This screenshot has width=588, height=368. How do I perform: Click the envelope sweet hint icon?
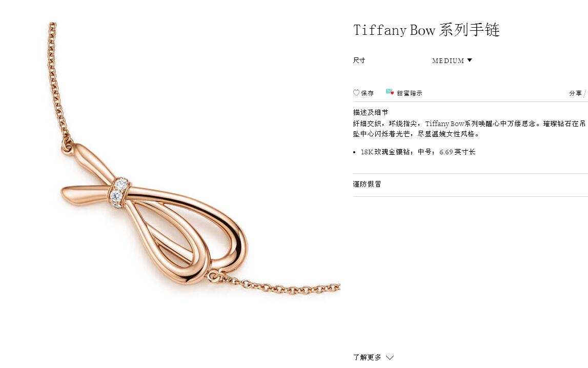390,92
